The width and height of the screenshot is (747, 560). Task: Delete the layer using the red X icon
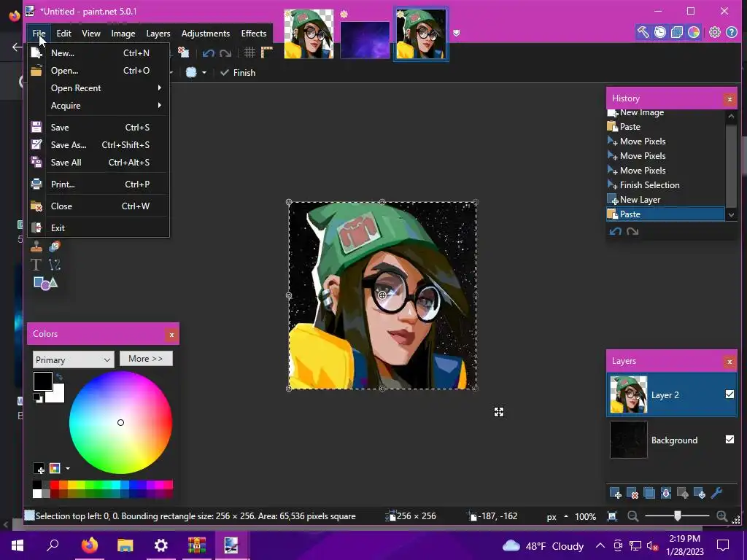point(632,494)
